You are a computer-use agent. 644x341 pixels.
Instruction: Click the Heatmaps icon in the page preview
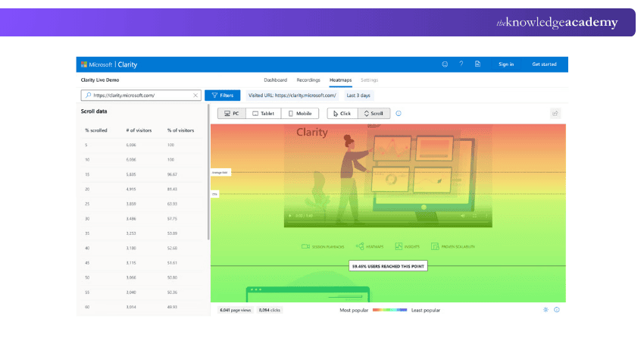[x=360, y=246]
